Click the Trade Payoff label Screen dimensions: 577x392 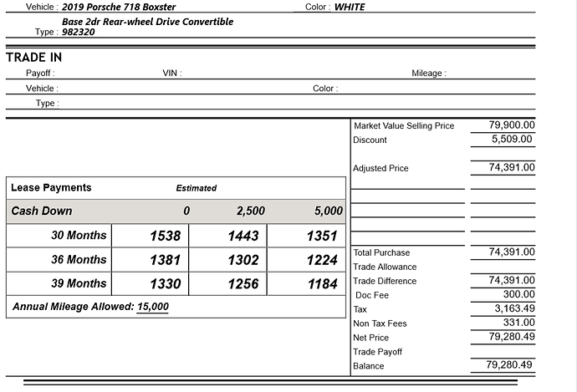[377, 352]
